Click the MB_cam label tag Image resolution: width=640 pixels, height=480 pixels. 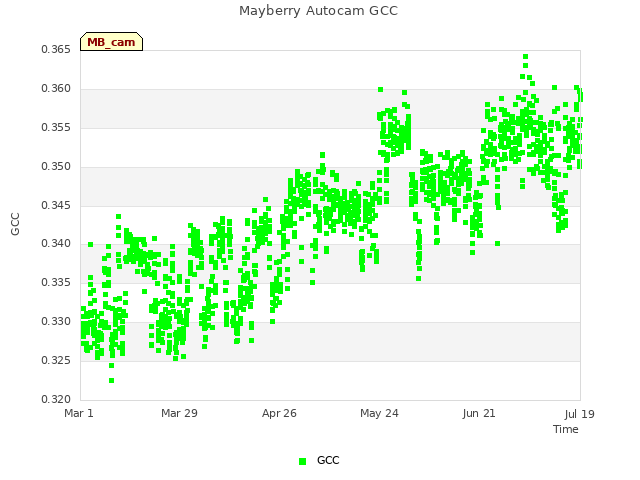tap(111, 42)
